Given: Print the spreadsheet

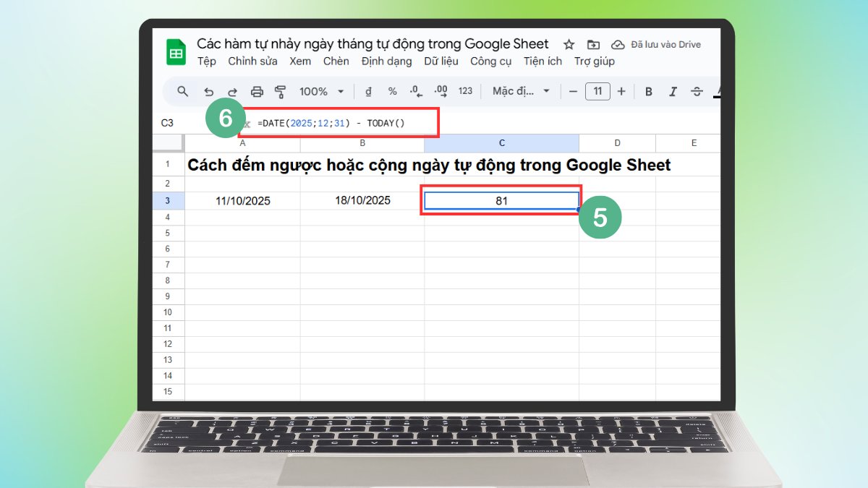Looking at the screenshot, I should 257,91.
